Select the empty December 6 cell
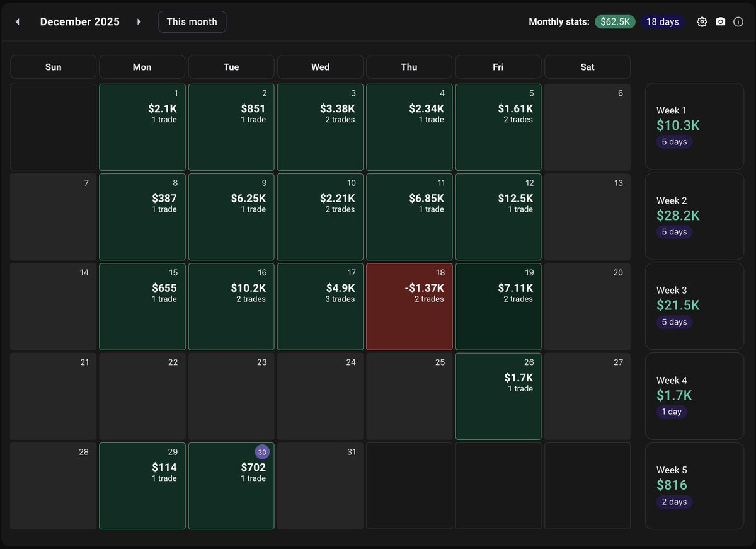The height and width of the screenshot is (549, 756). pyautogui.click(x=587, y=127)
